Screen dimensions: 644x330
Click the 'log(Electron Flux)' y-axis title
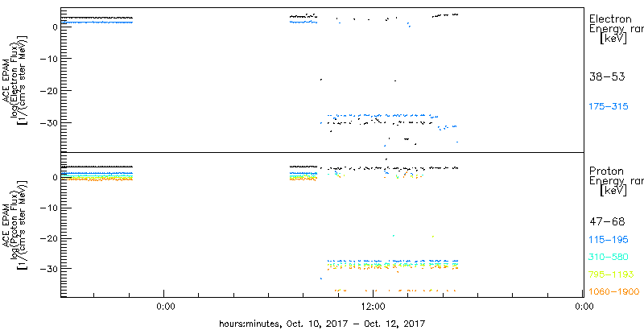pyautogui.click(x=14, y=80)
